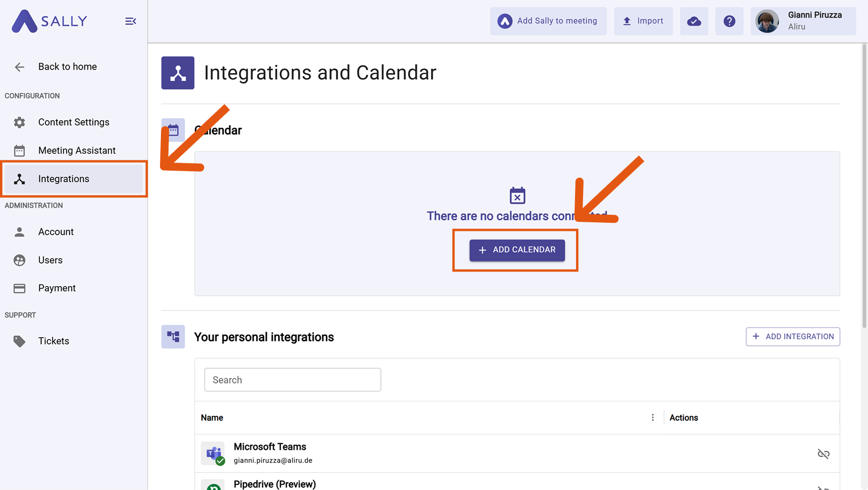Open Account page
Viewport: 868px width, 490px height.
click(x=73, y=232)
